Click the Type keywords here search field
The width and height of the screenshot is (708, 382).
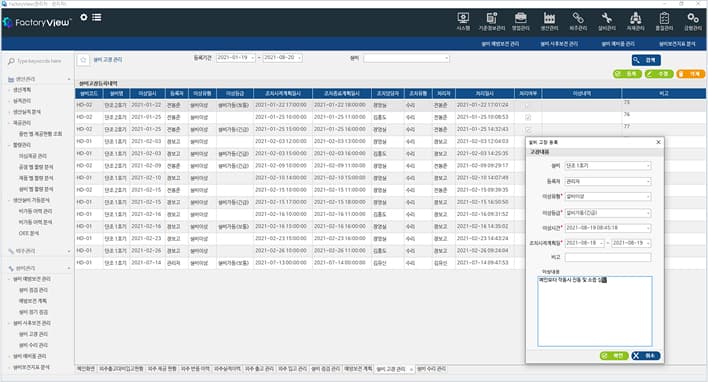point(39,61)
